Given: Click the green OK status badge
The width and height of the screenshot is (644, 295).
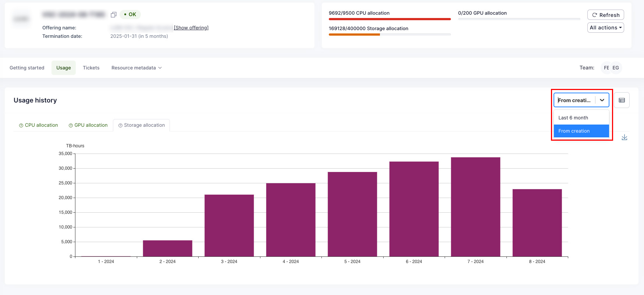Looking at the screenshot, I should (130, 15).
